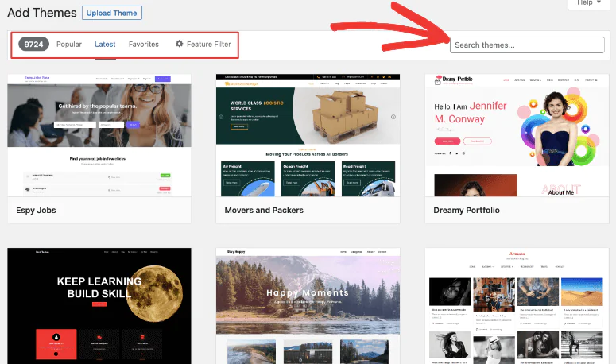Click the Feature Filter gear icon
Screen dimensions: 616x364
pos(179,44)
